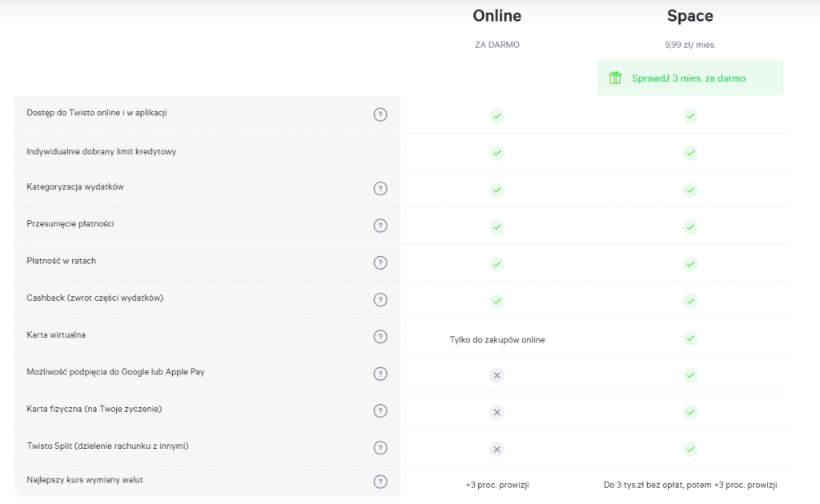The image size is (820, 504).
Task: Open help icon for Twisto Split
Action: coord(380,448)
